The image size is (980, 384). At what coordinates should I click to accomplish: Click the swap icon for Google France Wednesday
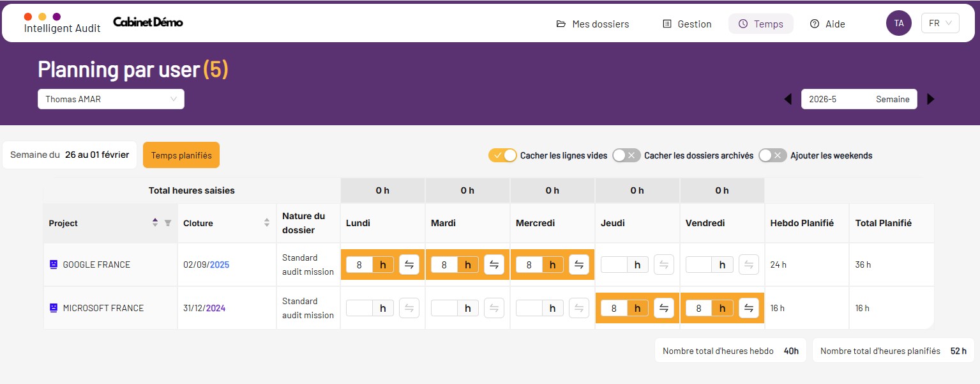[579, 265]
